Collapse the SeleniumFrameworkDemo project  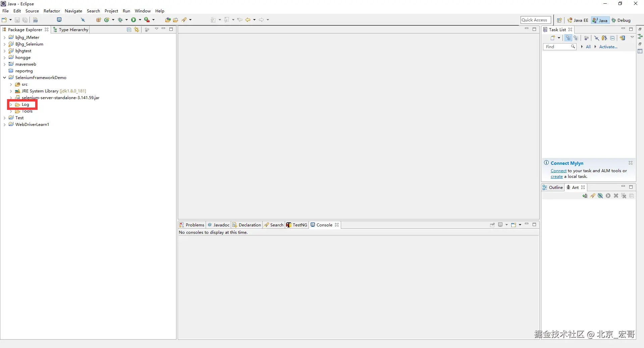(x=4, y=78)
